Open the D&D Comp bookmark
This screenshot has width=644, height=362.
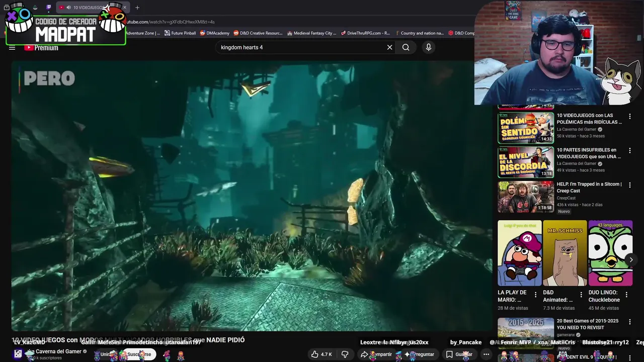point(461,33)
